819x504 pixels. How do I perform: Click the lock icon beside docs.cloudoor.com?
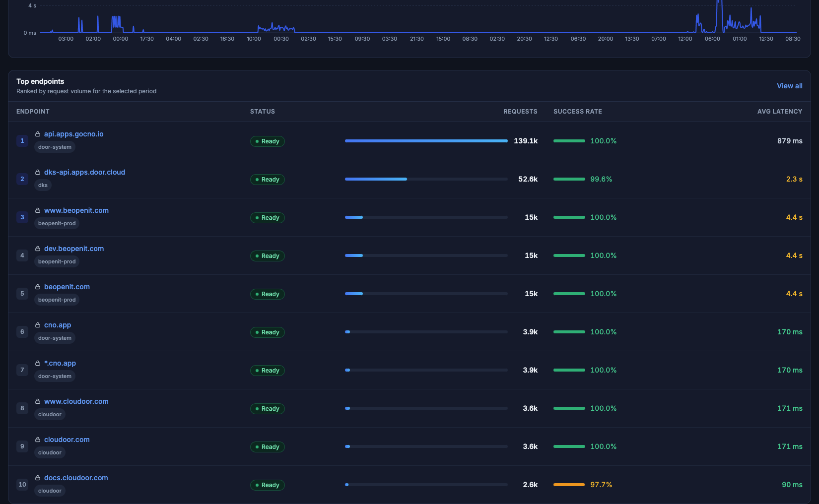[x=38, y=478]
